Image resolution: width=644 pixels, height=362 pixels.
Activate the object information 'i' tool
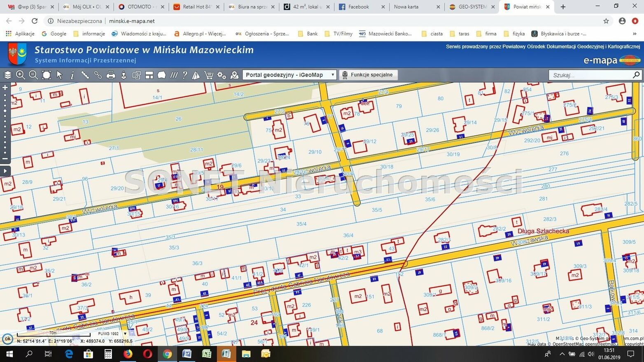point(72,75)
